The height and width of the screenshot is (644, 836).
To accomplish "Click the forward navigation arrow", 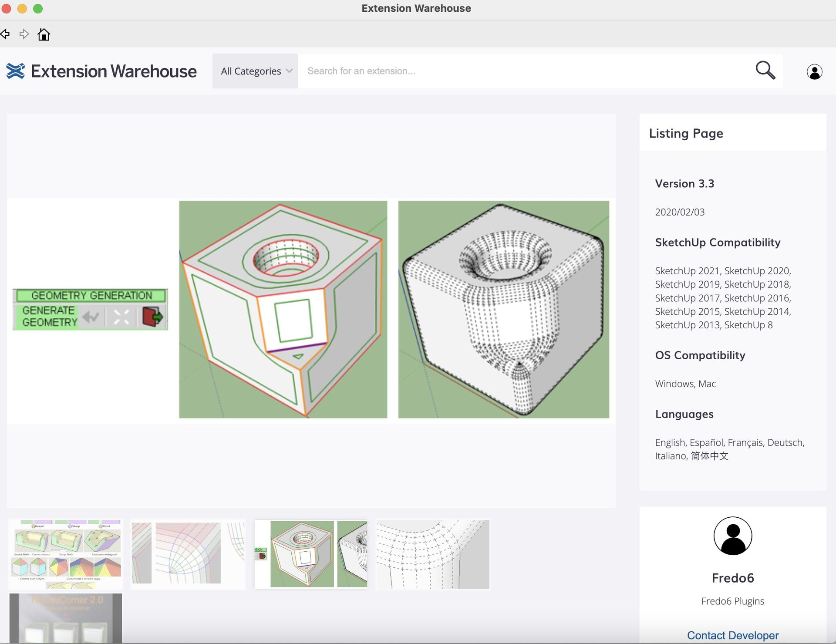I will click(x=24, y=34).
